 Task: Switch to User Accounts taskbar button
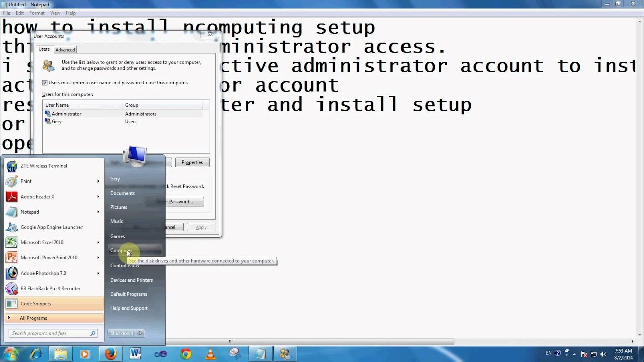(285, 354)
